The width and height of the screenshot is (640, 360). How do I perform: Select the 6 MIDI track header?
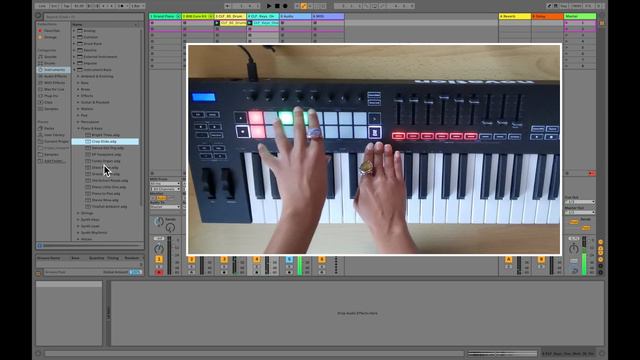pyautogui.click(x=328, y=16)
